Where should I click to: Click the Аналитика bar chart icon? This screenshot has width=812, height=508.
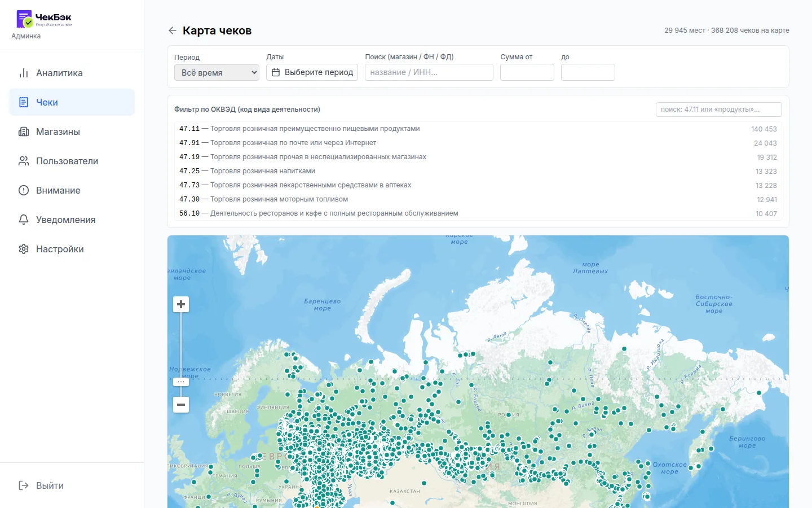(24, 73)
